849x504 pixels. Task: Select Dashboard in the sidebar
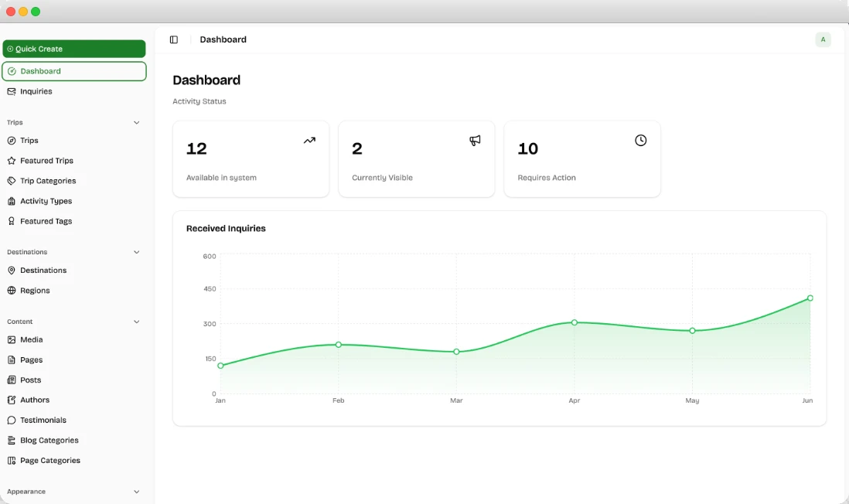point(74,71)
